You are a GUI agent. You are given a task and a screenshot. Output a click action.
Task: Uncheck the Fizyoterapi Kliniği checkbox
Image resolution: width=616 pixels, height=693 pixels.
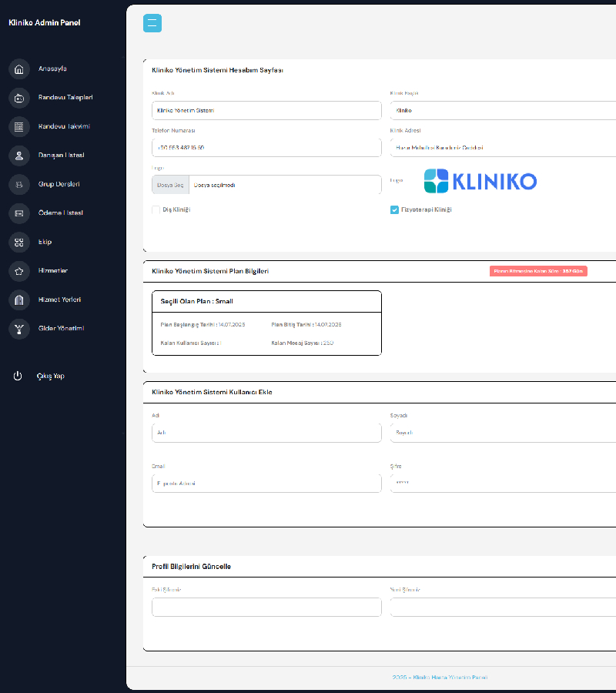(x=394, y=210)
